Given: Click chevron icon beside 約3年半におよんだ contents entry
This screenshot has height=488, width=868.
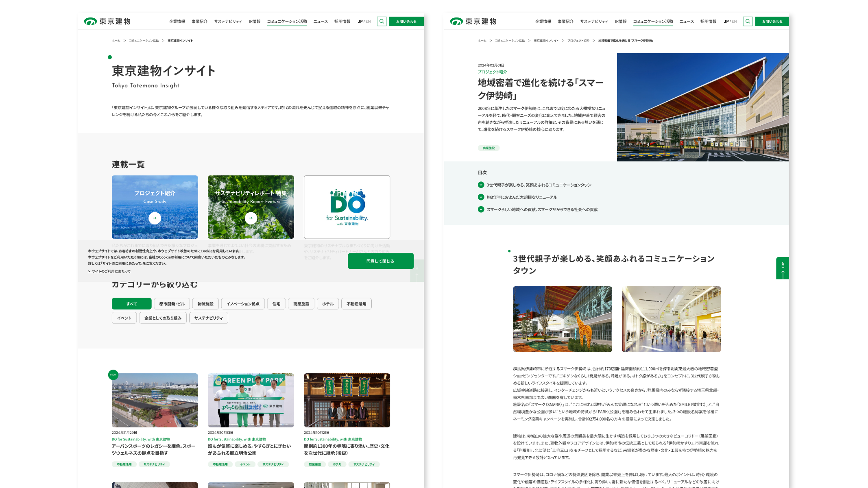Looking at the screenshot, I should [x=481, y=197].
